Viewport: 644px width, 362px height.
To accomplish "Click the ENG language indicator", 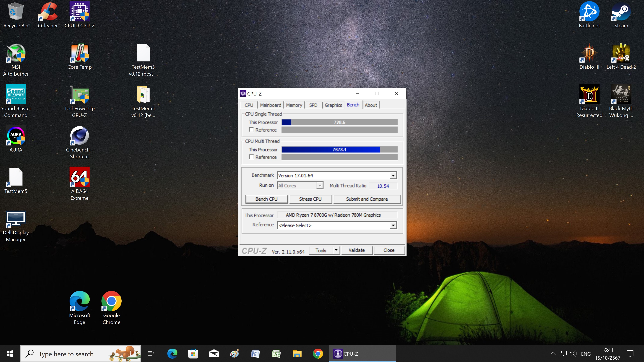I will coord(586,354).
